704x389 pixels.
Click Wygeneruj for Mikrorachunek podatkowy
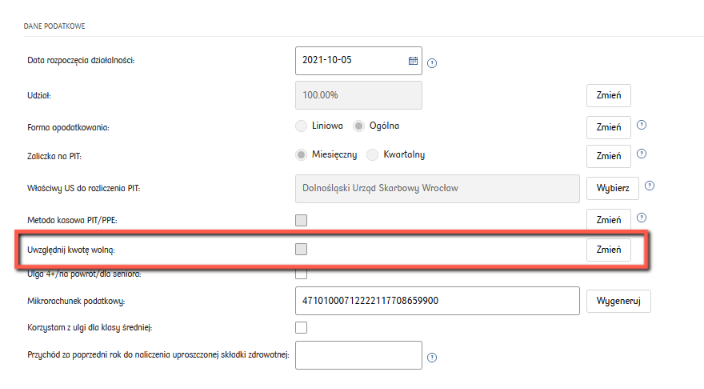click(x=618, y=301)
